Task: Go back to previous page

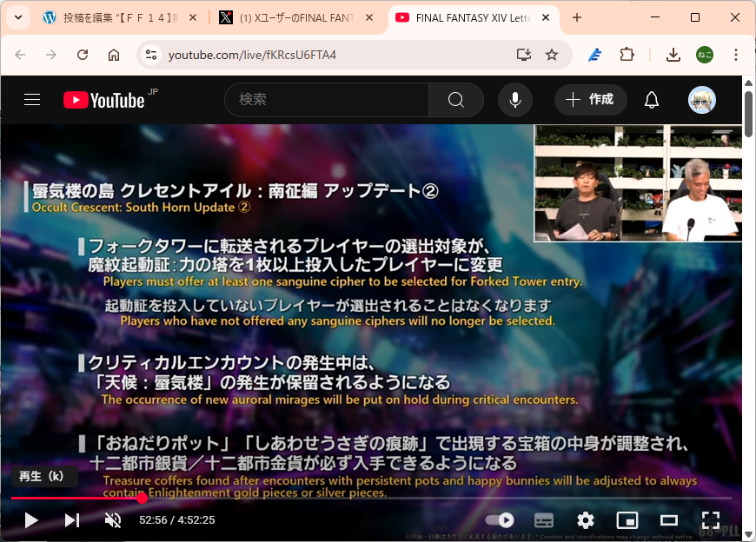Action: 20,55
